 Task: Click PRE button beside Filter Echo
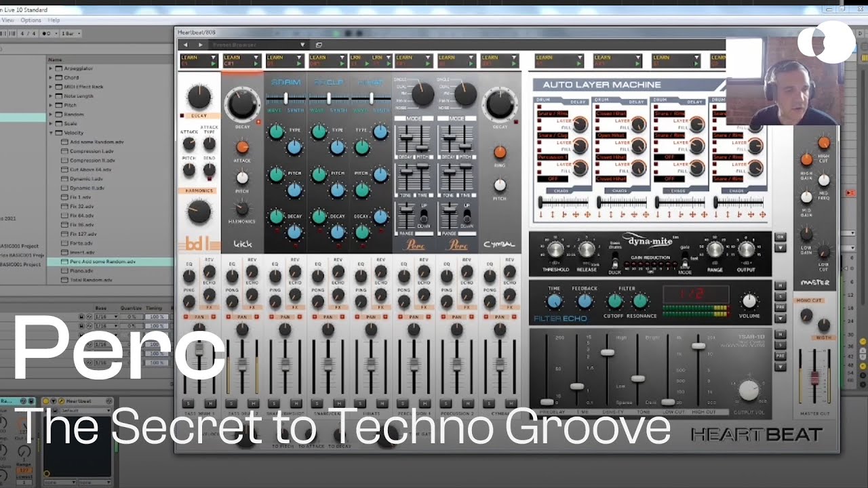click(x=781, y=306)
